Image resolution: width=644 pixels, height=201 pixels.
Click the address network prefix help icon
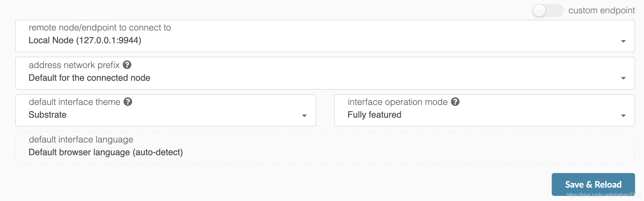127,65
